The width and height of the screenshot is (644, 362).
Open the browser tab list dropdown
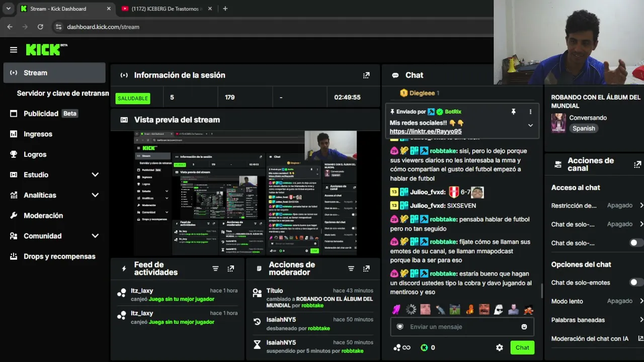[x=8, y=9]
